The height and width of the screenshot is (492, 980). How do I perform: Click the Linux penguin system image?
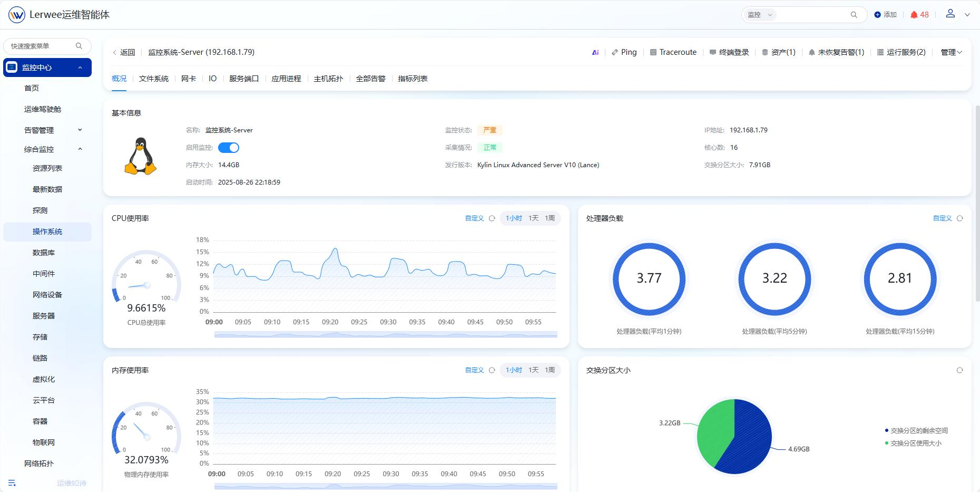[x=141, y=156]
